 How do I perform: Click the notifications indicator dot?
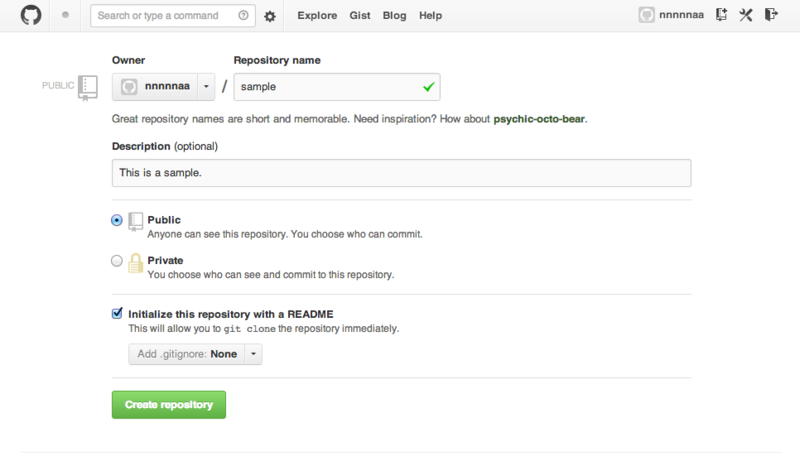[x=66, y=16]
